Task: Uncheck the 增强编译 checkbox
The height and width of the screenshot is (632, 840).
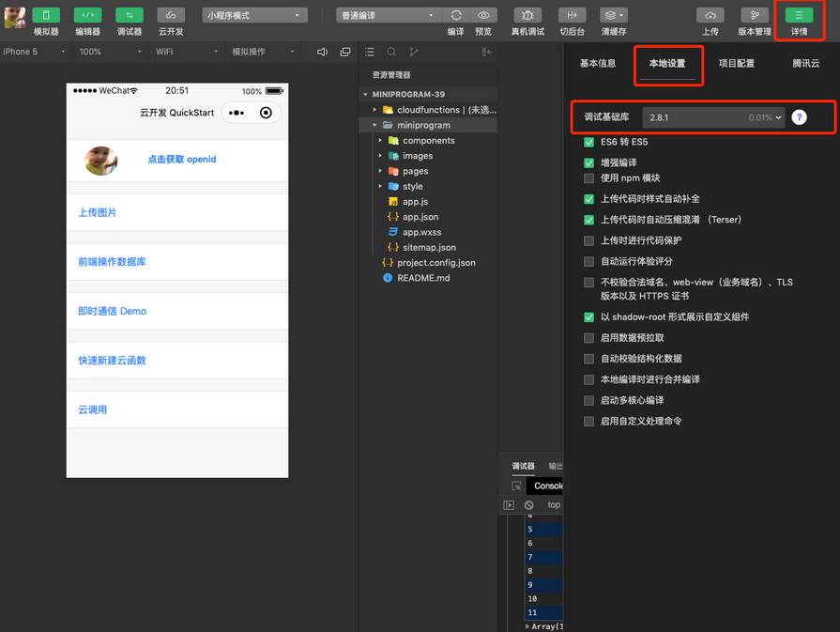Action: click(x=588, y=163)
